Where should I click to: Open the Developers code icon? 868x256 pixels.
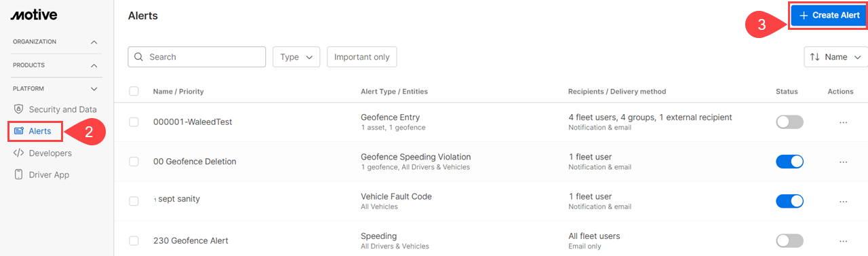tap(19, 153)
